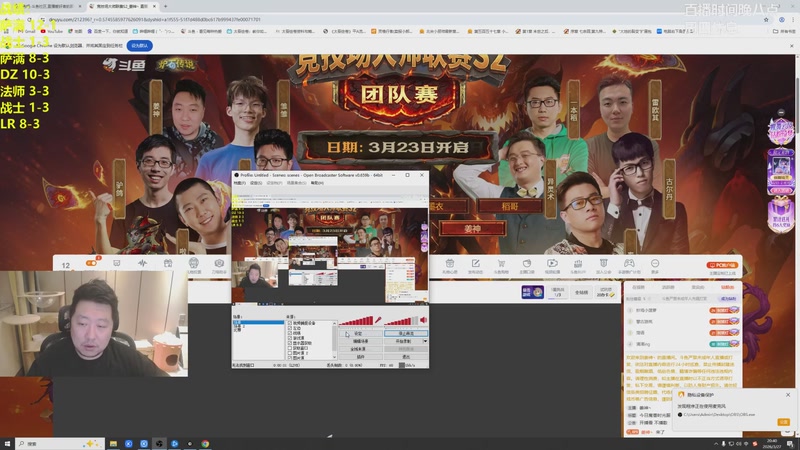The width and height of the screenshot is (800, 450).
Task: Select the highlighted scene in OBS scenes list
Action: click(x=258, y=322)
